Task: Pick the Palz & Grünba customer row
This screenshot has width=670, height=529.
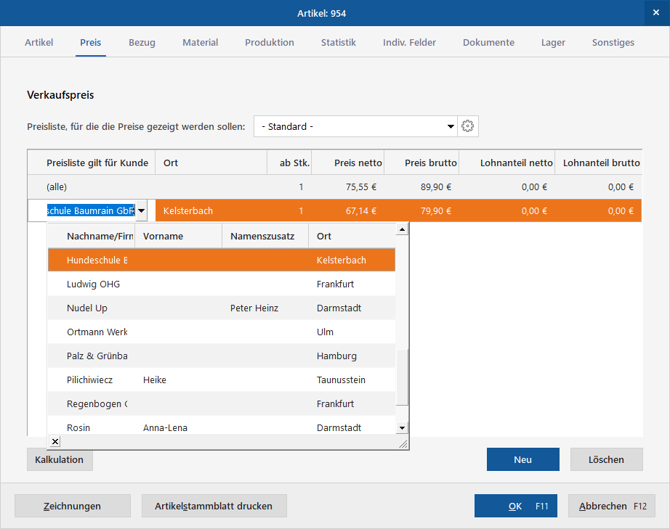Action: (x=221, y=356)
